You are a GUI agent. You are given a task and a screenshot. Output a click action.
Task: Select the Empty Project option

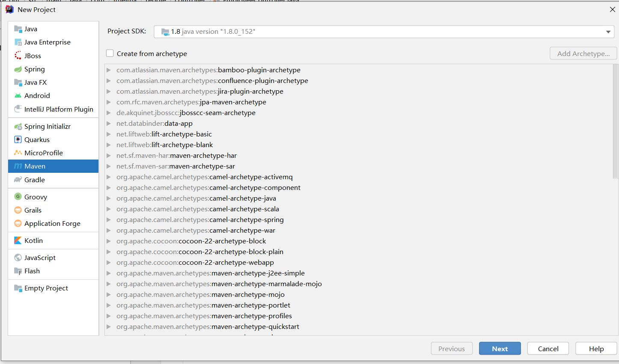coord(54,288)
